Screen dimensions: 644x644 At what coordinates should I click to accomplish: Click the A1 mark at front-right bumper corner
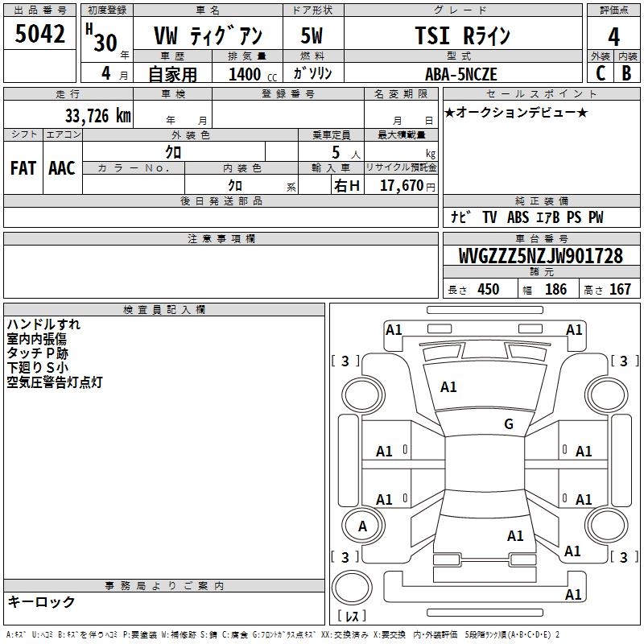point(574,329)
